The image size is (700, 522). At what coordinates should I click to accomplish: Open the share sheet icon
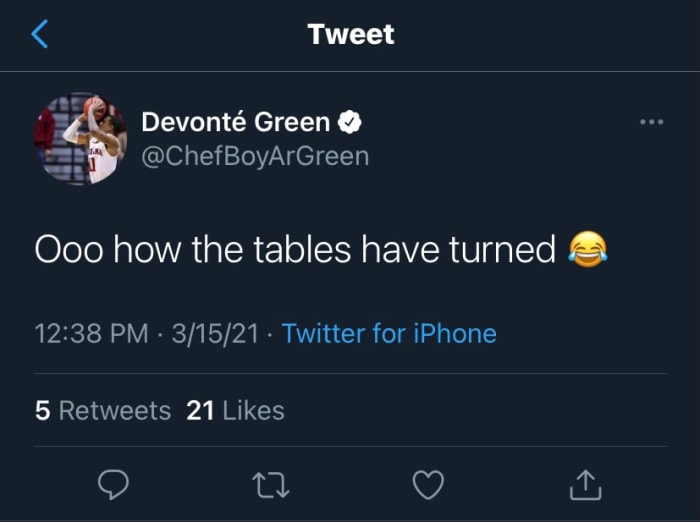pyautogui.click(x=586, y=485)
